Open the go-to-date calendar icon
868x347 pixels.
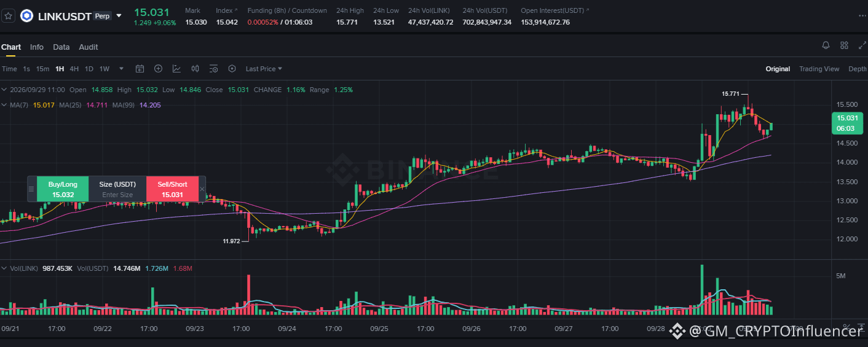[140, 69]
